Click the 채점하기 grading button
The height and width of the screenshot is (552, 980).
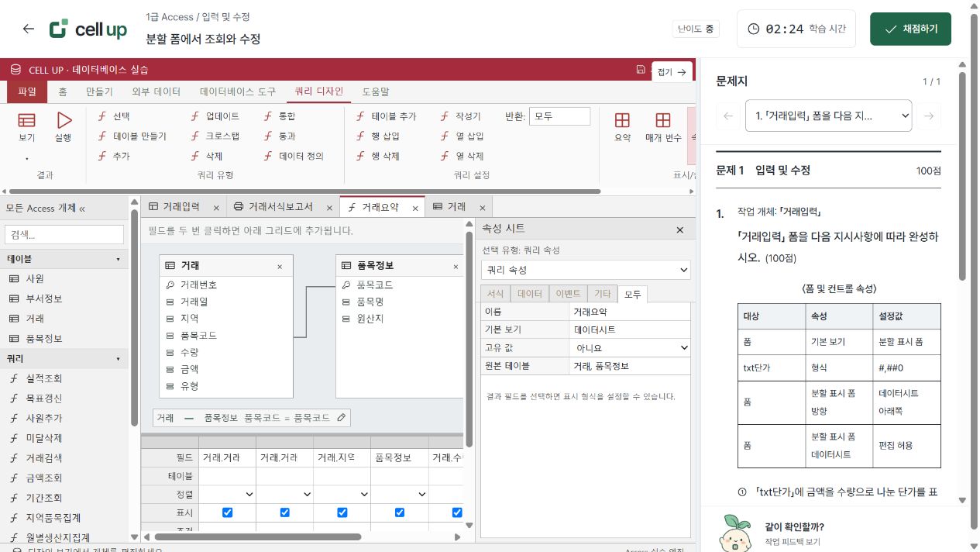click(911, 29)
